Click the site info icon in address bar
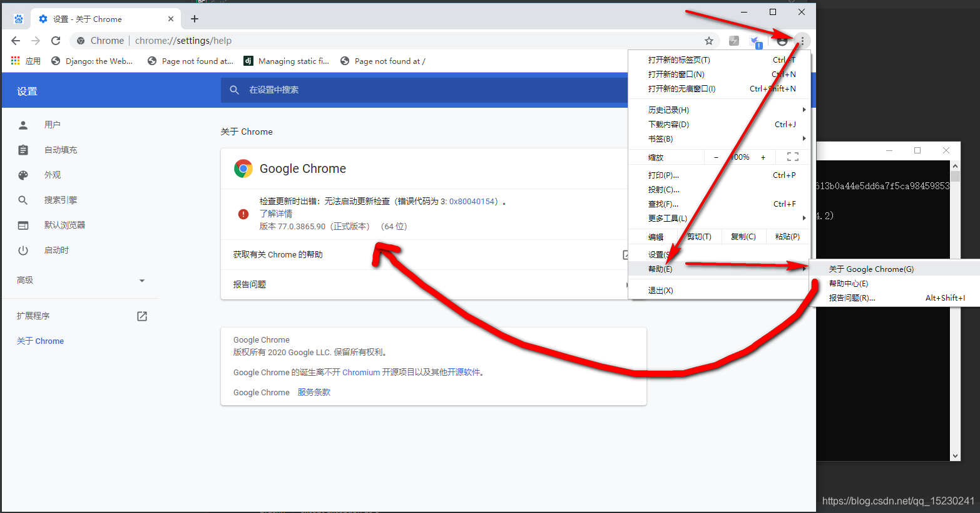The width and height of the screenshot is (980, 513). point(81,41)
